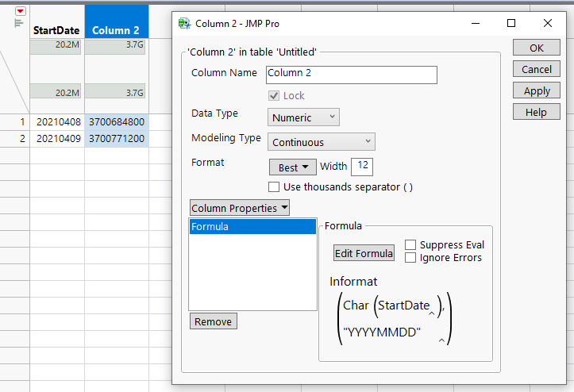Toggle the Lock checkbox
The height and width of the screenshot is (392, 574).
point(274,96)
